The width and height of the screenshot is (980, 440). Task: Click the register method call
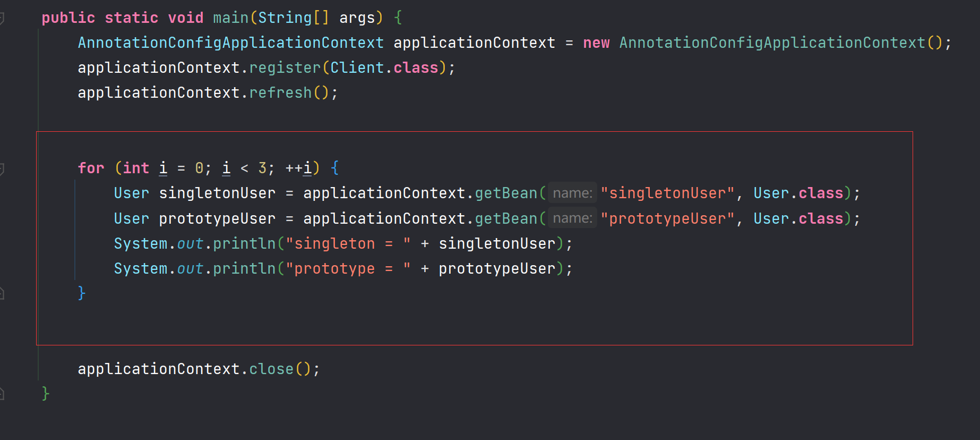click(285, 67)
